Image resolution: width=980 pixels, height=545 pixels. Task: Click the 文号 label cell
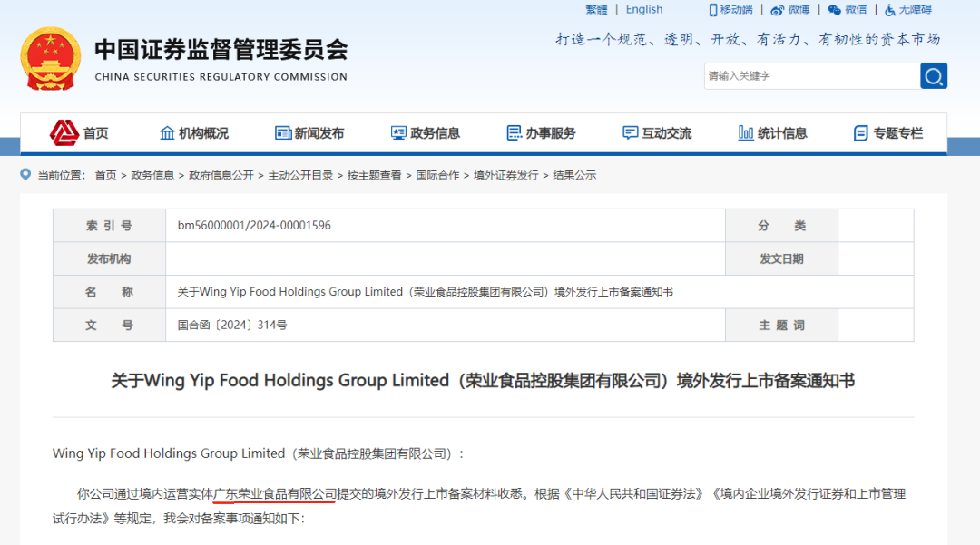click(x=110, y=326)
